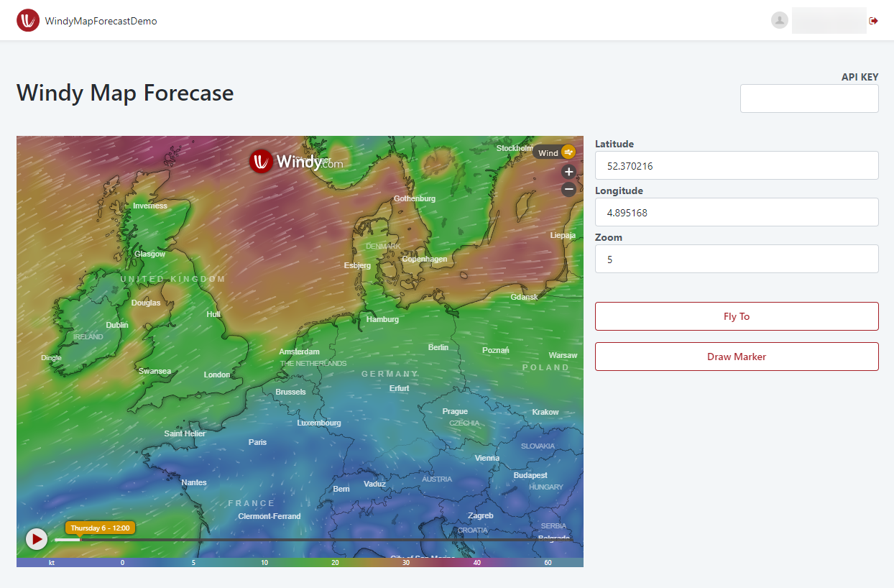Screen dimensions: 894x588
Task: Click the Latitude input field
Action: [x=737, y=165]
